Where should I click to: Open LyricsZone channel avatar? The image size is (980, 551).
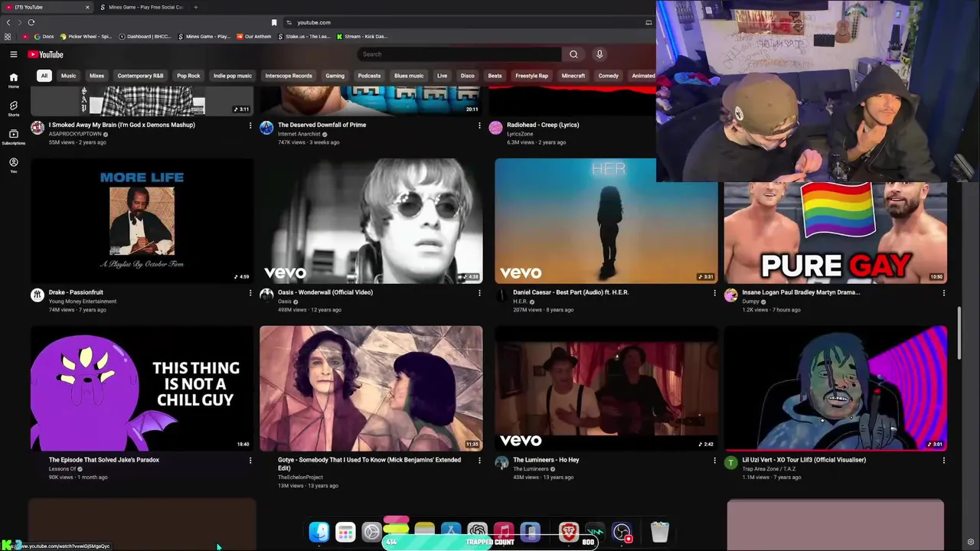(x=495, y=128)
